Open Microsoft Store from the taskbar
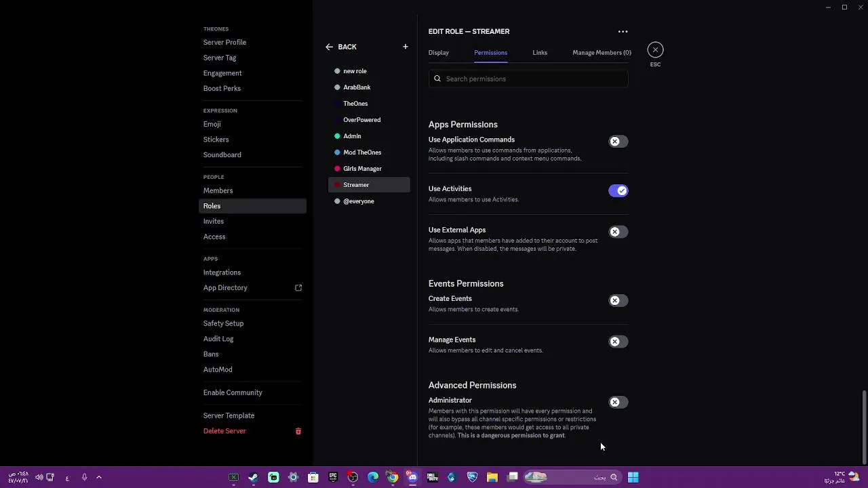 pyautogui.click(x=313, y=477)
